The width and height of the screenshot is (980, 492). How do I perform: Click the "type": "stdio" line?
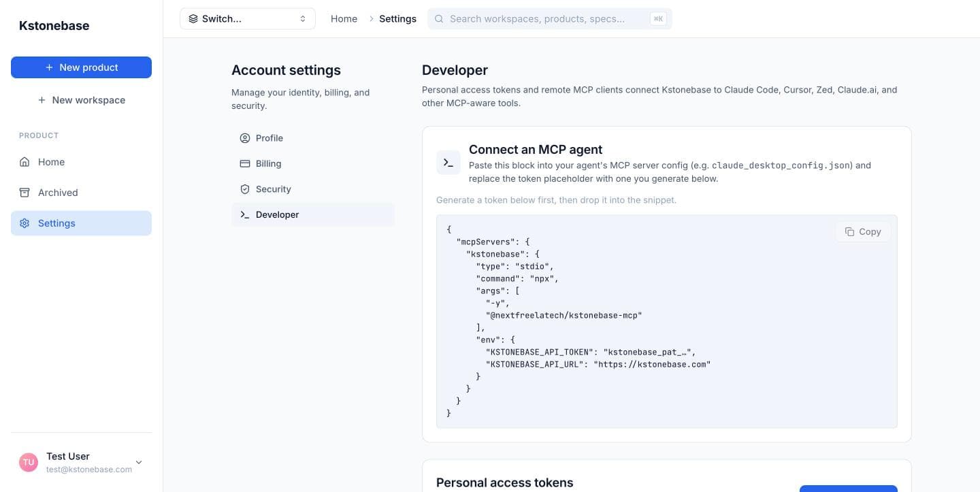(515, 266)
